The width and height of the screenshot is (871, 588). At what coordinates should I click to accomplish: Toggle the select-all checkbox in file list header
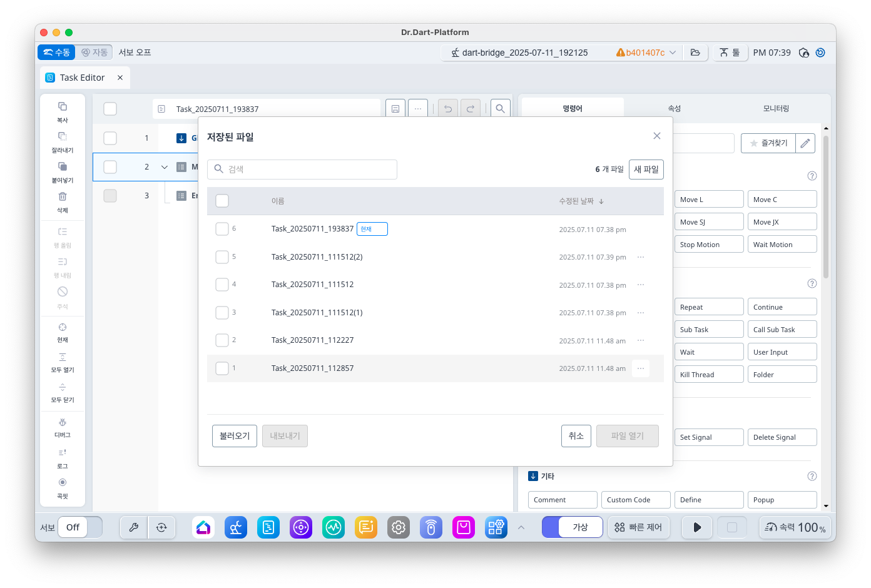click(x=222, y=201)
